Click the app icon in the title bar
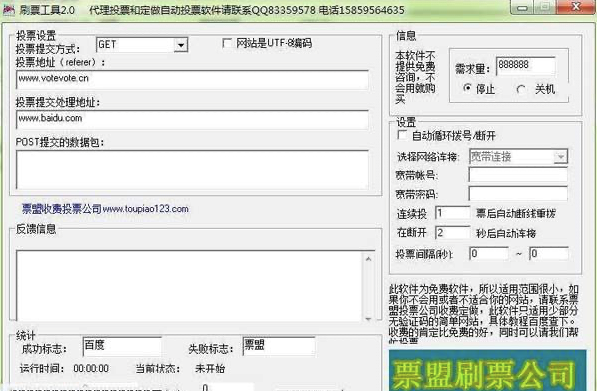The width and height of the screenshot is (597, 391). [8, 9]
